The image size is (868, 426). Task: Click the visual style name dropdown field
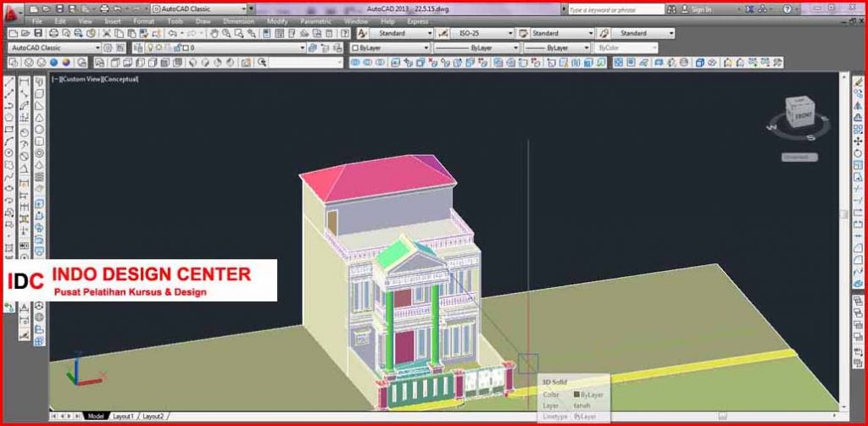point(305,63)
